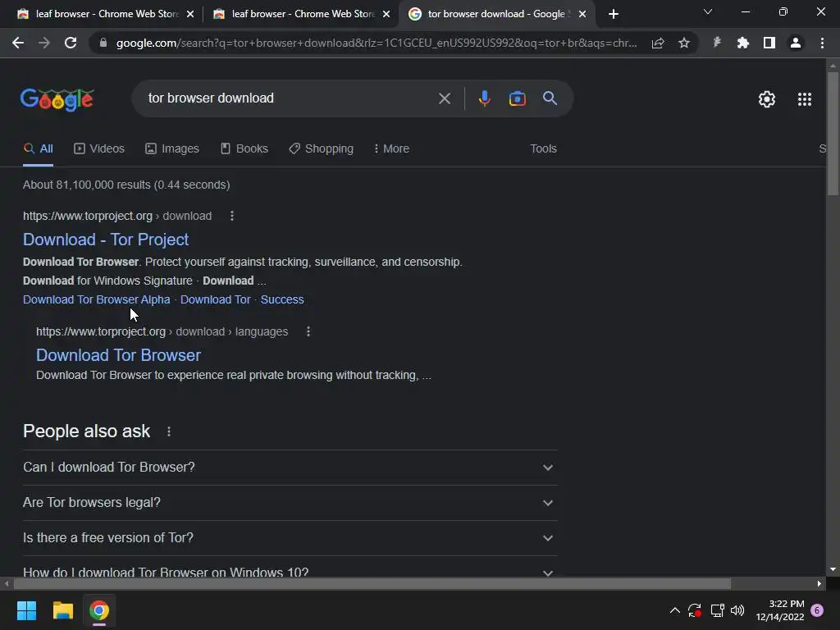
Task: Show hidden system tray icons
Action: (x=675, y=610)
